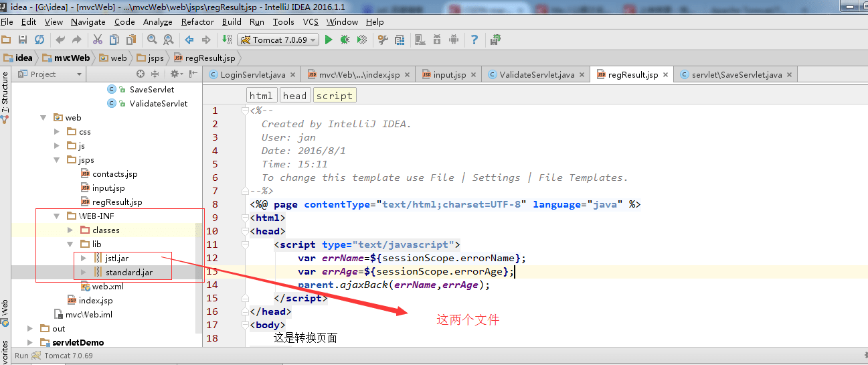868x365 pixels.
Task: Open the VCS menu
Action: [311, 22]
